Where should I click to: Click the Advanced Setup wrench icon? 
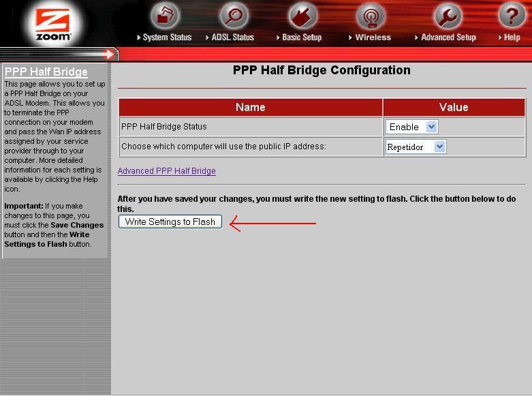point(448,15)
